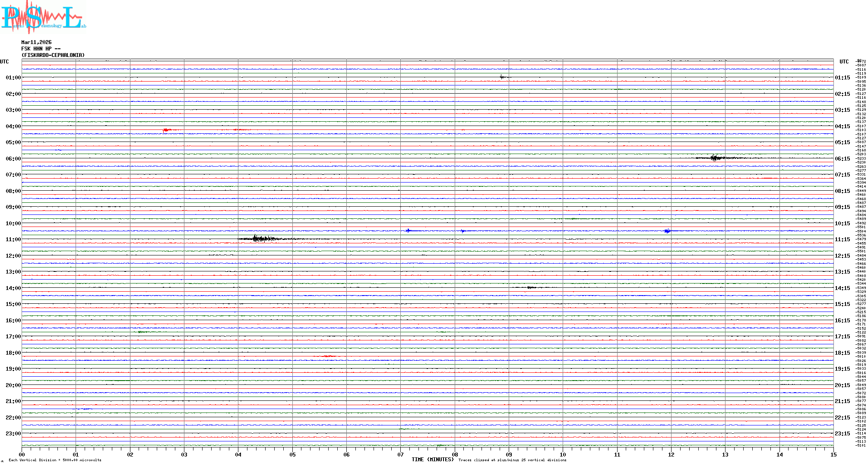Click the 23:00 UTC label on the left

point(13,434)
